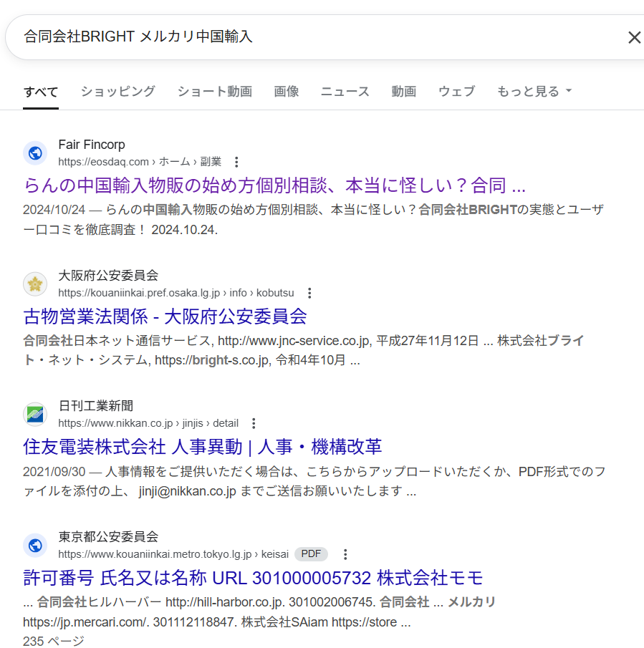The width and height of the screenshot is (644, 648).
Task: Open 住友電装株式会社 人事異動 result link
Action: (202, 447)
